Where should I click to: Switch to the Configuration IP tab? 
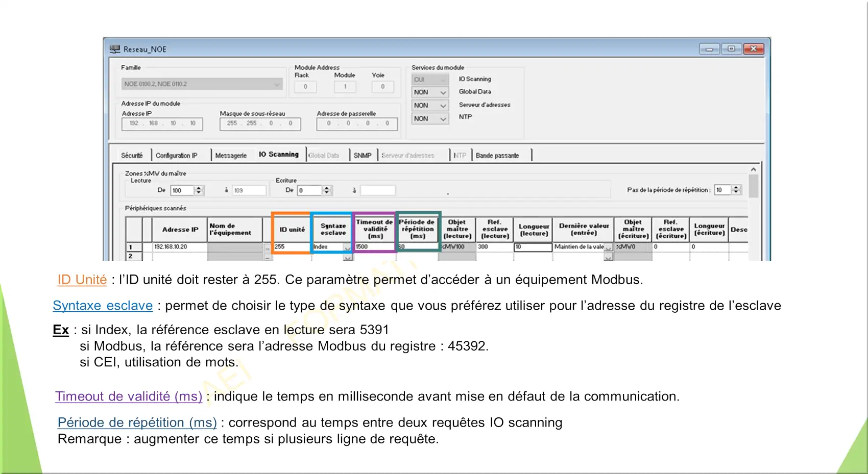point(176,155)
